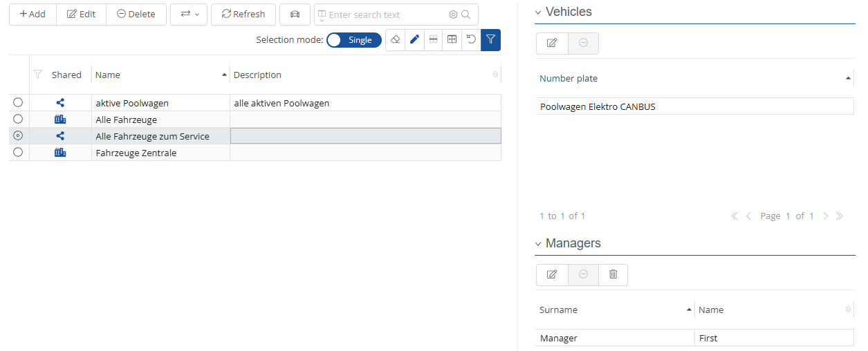The width and height of the screenshot is (868, 351).
Task: Click the trash icon in Managers panel
Action: [613, 274]
